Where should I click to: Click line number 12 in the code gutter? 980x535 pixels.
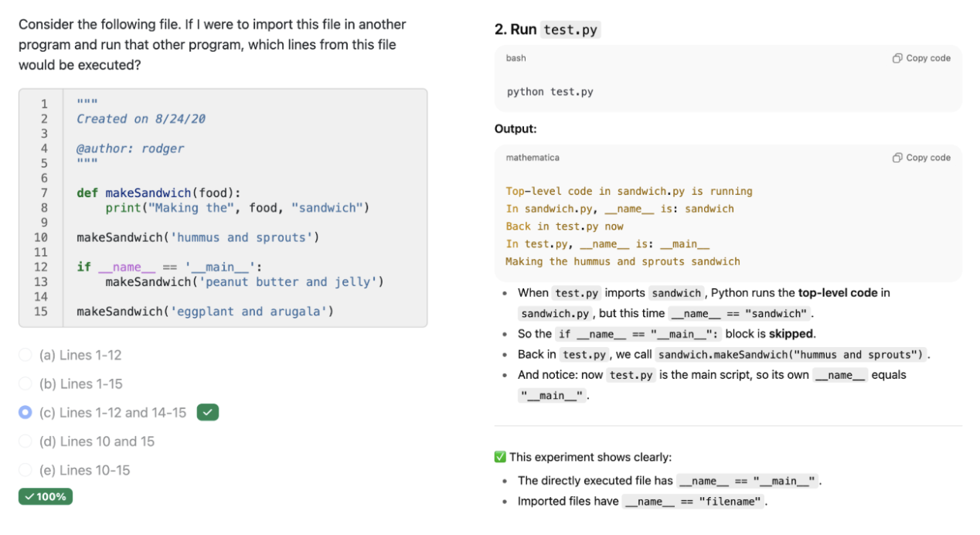click(40, 267)
